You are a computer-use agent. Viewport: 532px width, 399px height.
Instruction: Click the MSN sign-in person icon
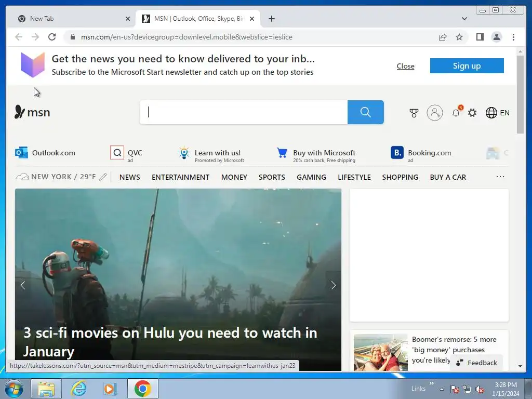point(435,113)
